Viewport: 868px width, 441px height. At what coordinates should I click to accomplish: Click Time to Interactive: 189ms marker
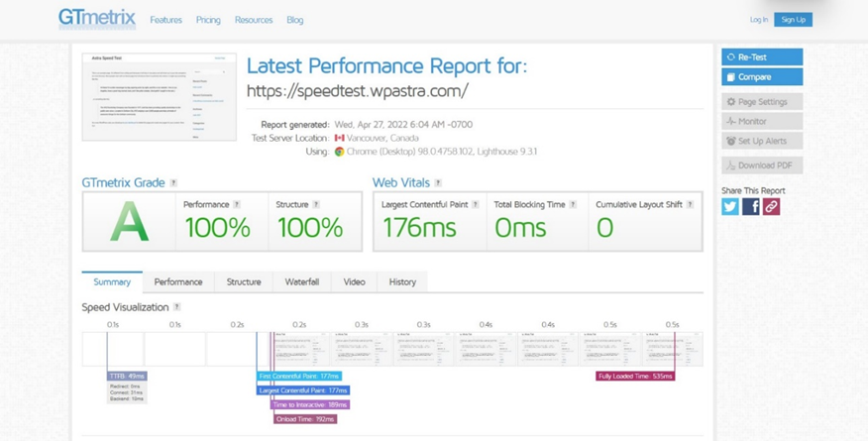click(x=310, y=405)
